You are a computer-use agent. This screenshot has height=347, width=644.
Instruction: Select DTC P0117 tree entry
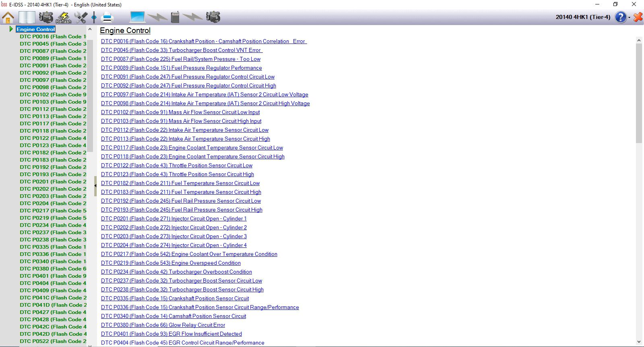(53, 123)
